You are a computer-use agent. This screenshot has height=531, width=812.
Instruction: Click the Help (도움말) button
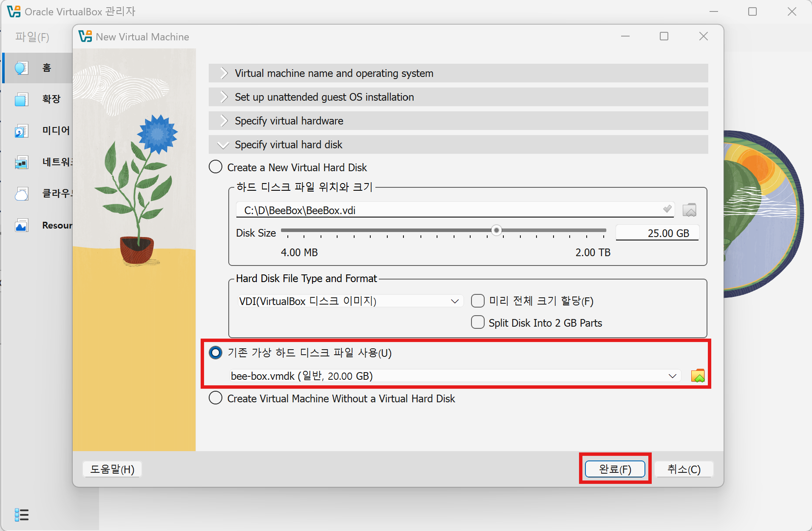click(112, 469)
